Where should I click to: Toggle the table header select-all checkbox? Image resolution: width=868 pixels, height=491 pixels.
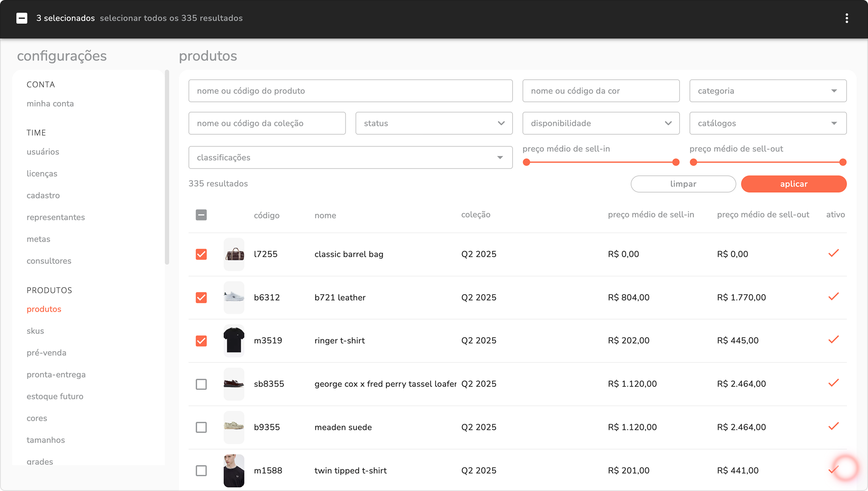[201, 215]
